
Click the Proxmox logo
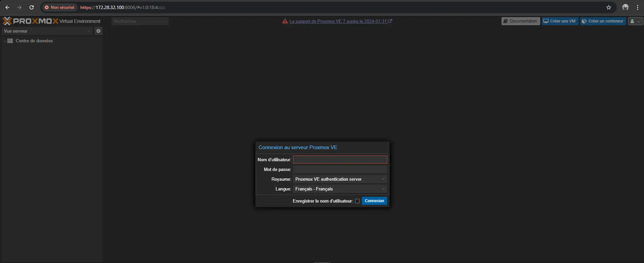click(x=30, y=21)
